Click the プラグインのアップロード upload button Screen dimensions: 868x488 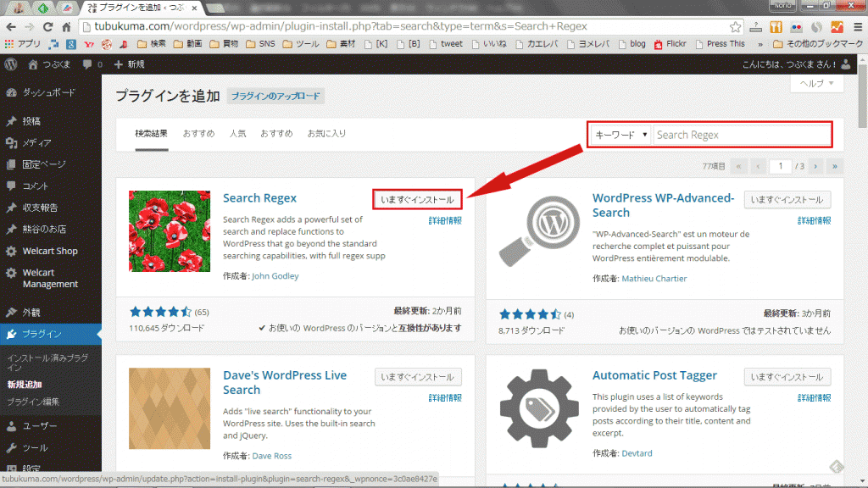point(275,97)
